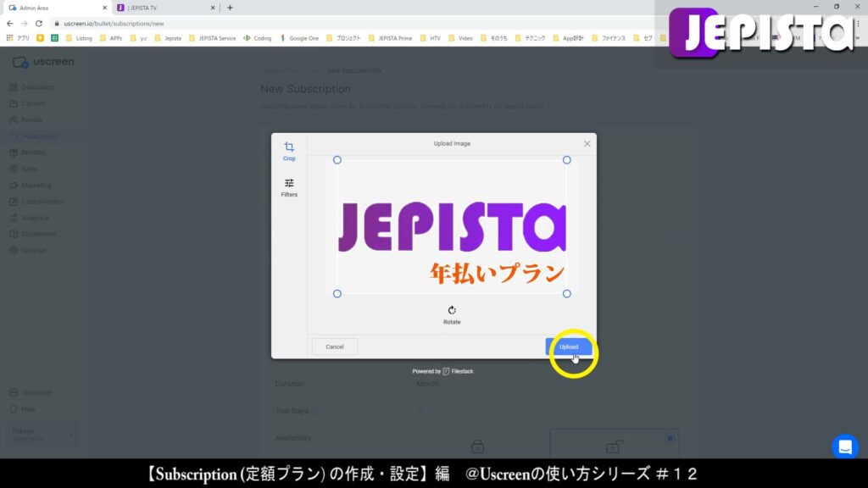
Task: Open the Powered by Filestack link
Action: [442, 371]
